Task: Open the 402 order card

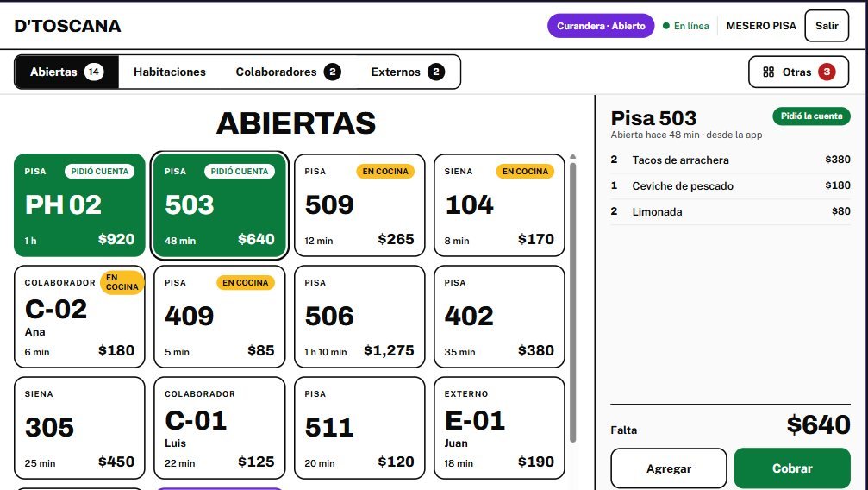Action: coord(499,317)
